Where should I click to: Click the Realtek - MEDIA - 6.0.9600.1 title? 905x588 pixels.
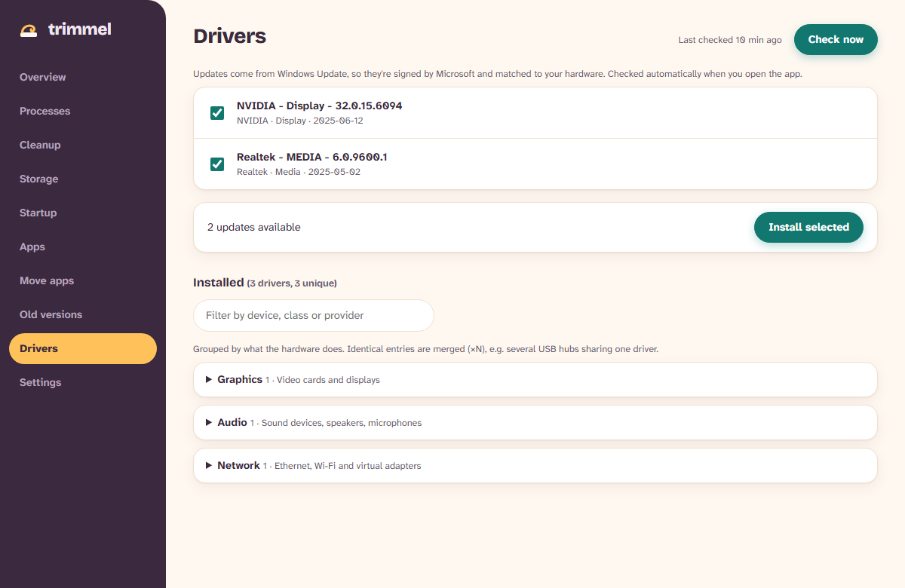click(x=311, y=157)
